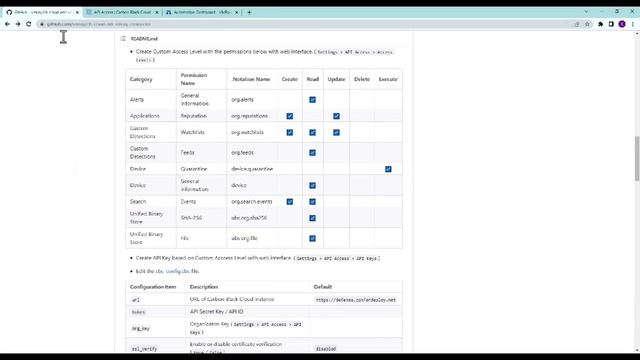
Task: Toggle Read checkbox for device row
Action: (312, 185)
